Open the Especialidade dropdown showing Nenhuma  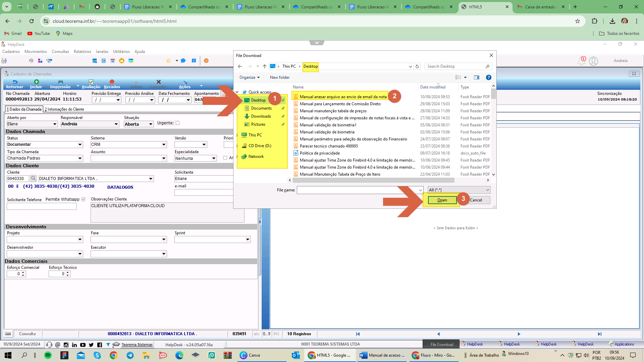(x=214, y=159)
